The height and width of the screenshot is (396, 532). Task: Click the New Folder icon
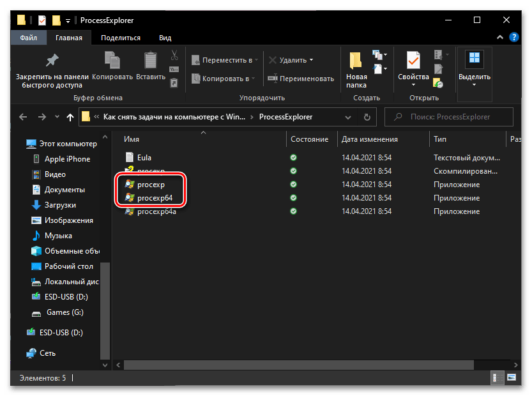[356, 61]
